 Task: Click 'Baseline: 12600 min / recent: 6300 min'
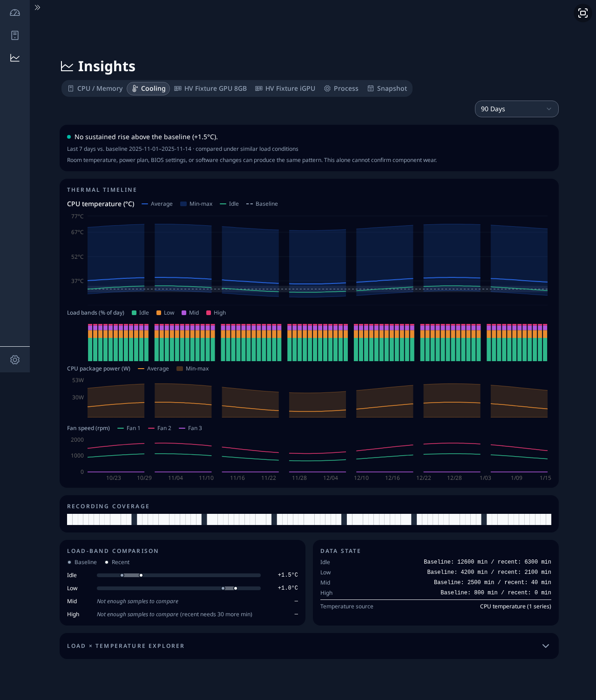point(488,562)
